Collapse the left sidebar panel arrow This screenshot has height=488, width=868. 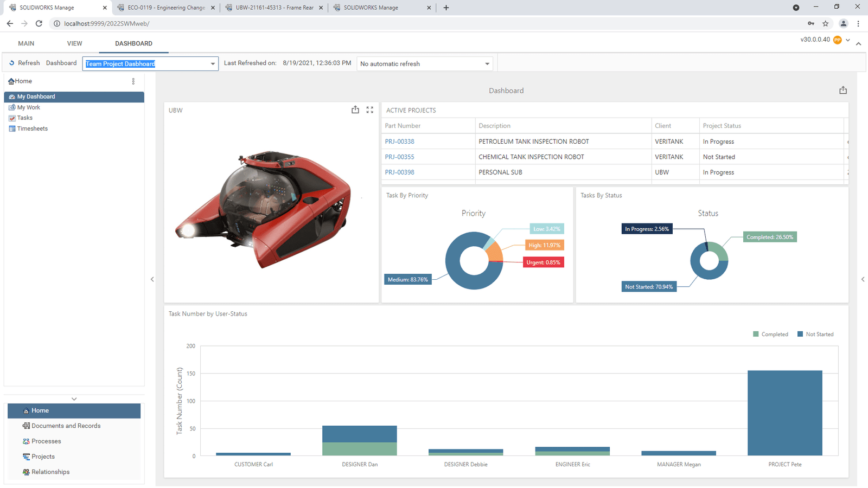pos(152,279)
